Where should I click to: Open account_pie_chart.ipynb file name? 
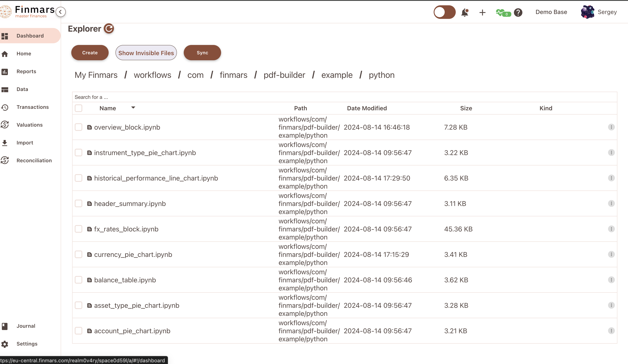click(x=132, y=331)
